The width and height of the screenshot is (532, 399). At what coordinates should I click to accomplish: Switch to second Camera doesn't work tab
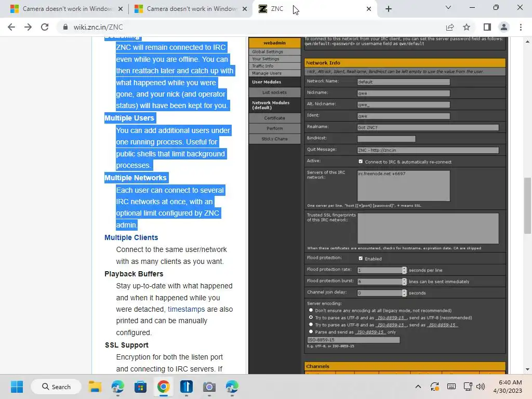[x=191, y=9]
